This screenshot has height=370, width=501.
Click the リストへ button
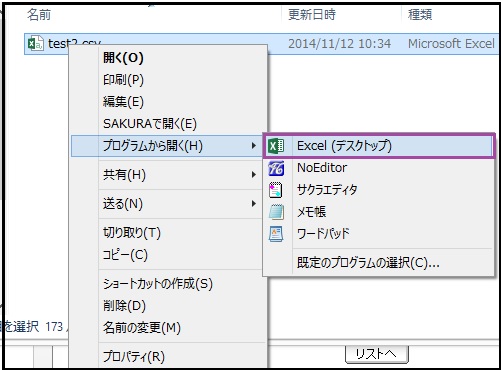pos(376,354)
